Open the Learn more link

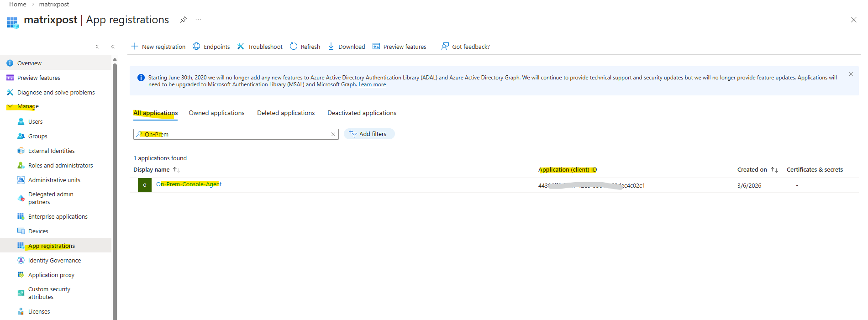(x=372, y=84)
